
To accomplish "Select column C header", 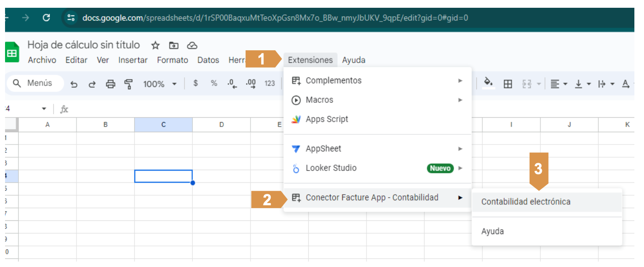I will pyautogui.click(x=164, y=125).
